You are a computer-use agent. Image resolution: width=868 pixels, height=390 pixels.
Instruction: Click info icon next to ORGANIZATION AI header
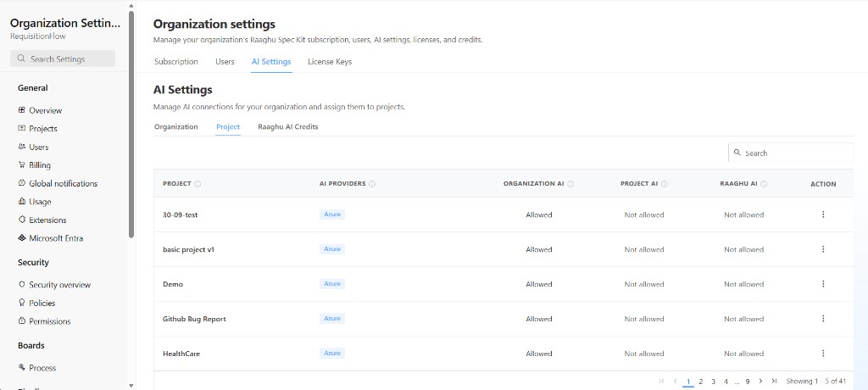570,184
